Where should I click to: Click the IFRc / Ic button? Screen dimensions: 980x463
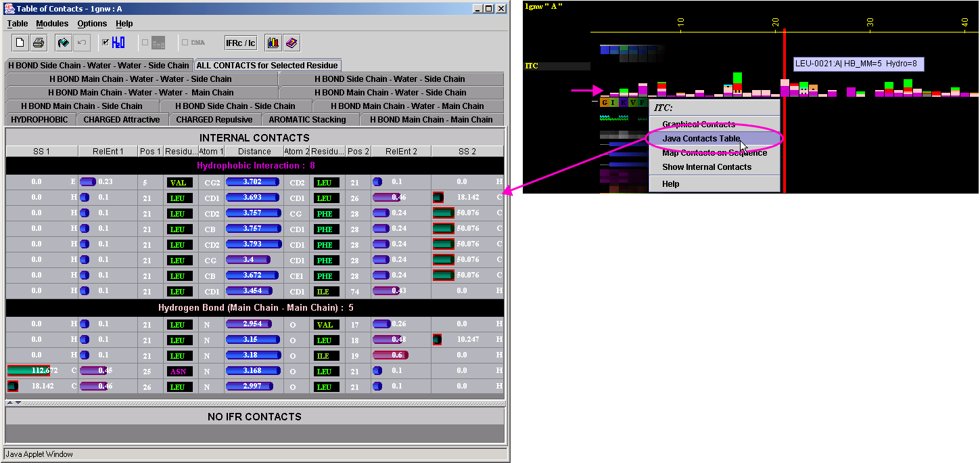(x=241, y=43)
